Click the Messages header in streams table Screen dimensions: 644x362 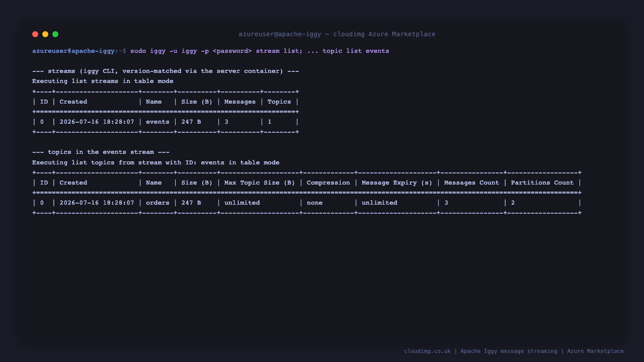(x=240, y=102)
